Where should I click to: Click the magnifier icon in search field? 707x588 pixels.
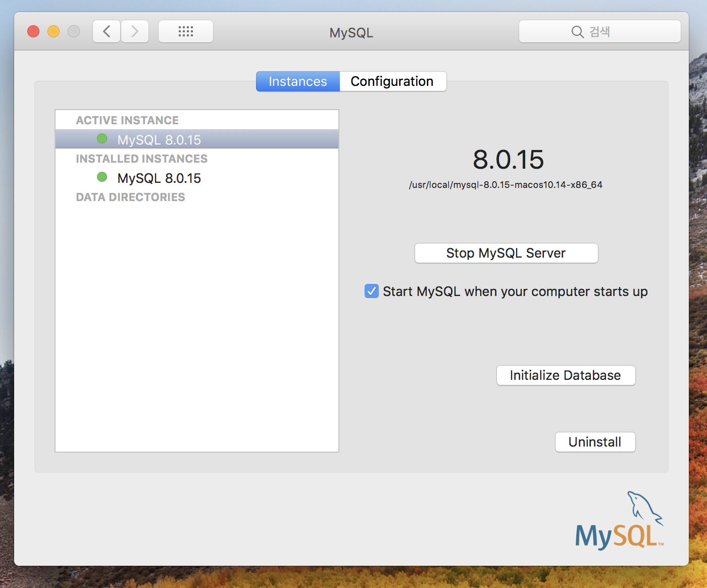click(577, 32)
